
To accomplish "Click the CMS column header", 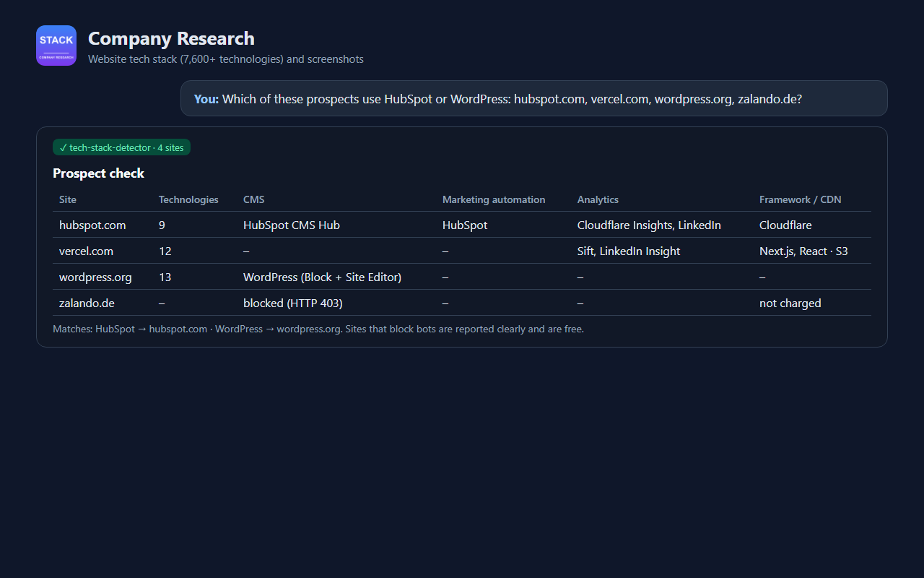I will [254, 199].
